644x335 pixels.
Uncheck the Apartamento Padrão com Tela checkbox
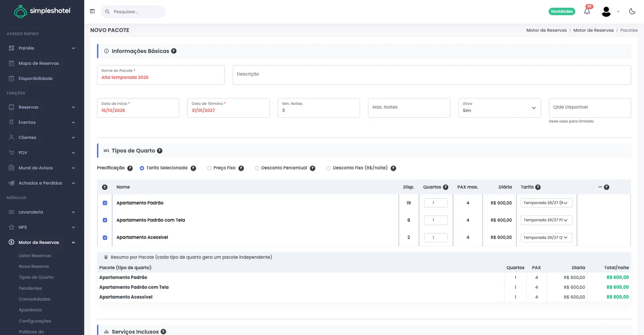105,220
